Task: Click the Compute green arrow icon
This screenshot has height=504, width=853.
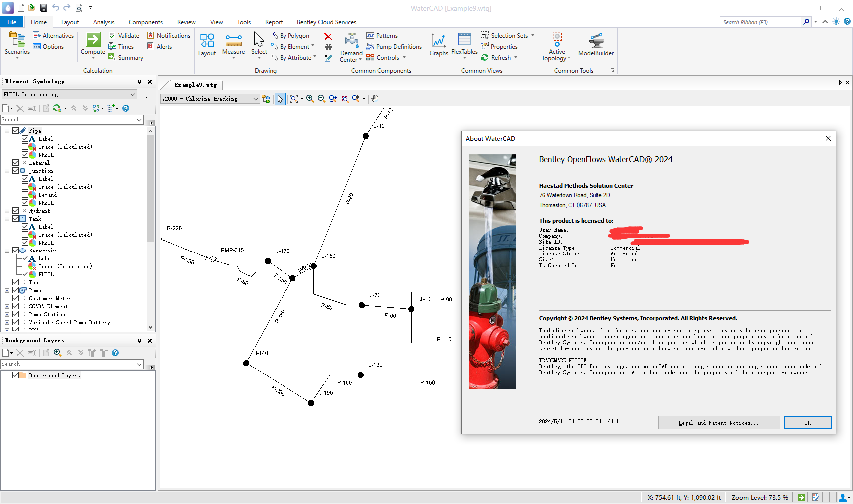Action: click(93, 39)
